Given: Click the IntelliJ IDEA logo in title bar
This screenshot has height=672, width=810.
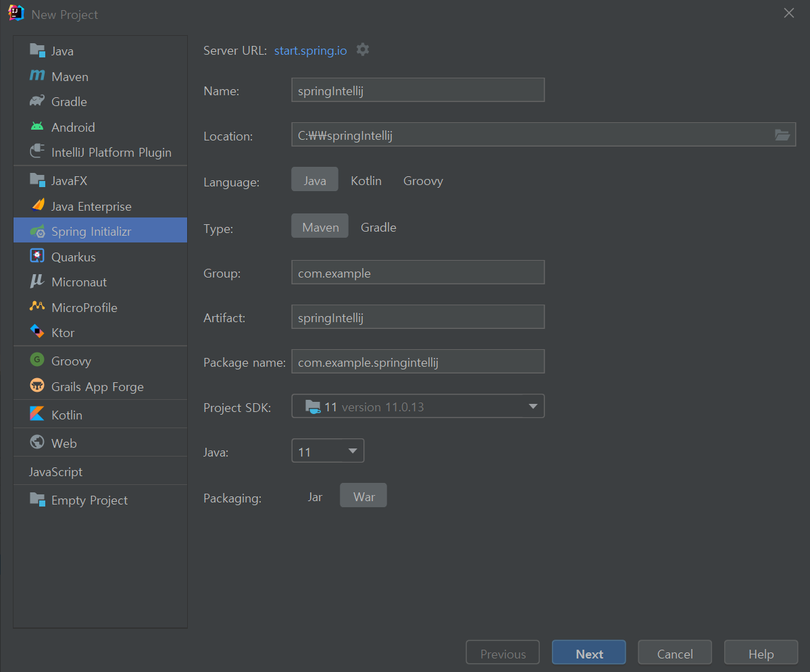Looking at the screenshot, I should tap(16, 14).
